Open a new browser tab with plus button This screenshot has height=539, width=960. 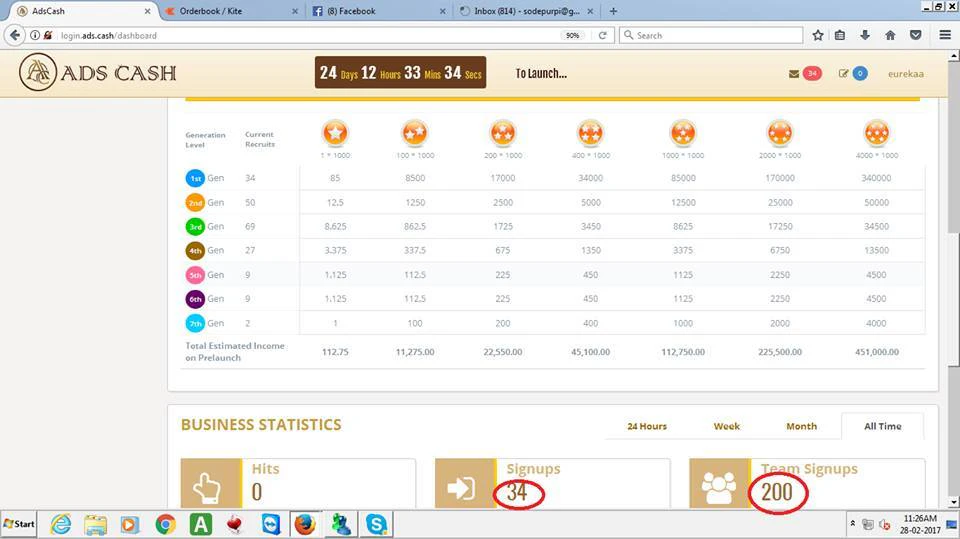pos(613,11)
